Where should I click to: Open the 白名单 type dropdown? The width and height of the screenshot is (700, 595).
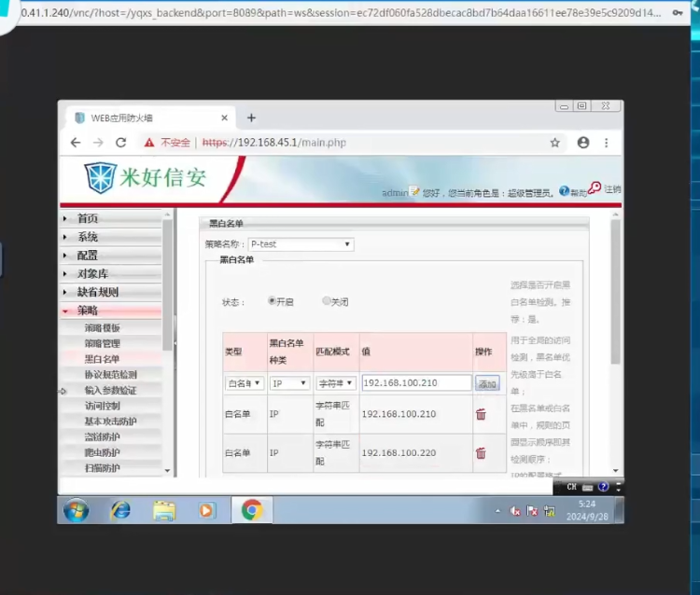click(245, 383)
